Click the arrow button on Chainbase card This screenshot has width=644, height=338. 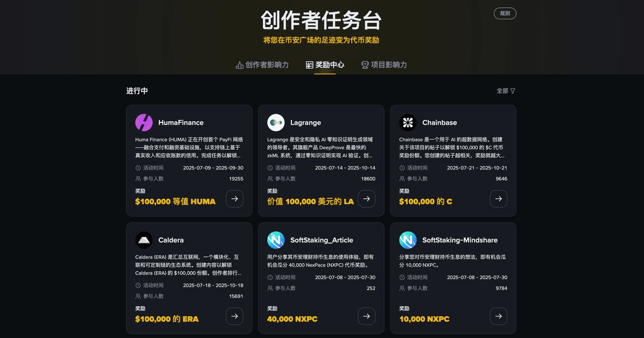pos(499,199)
